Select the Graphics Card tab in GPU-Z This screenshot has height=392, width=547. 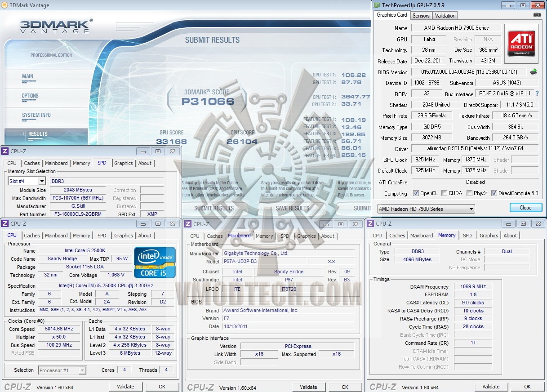click(392, 15)
